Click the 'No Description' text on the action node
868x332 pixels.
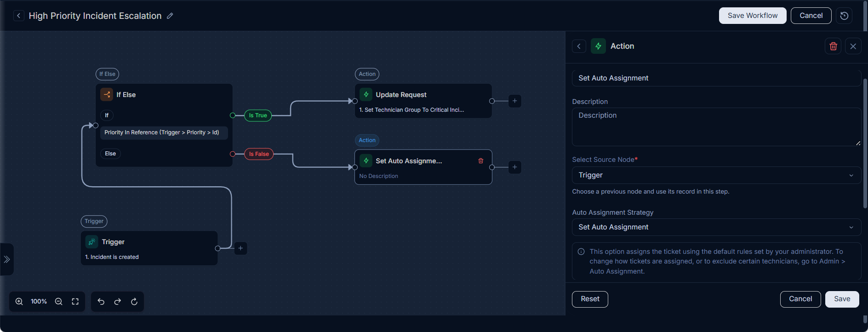(x=379, y=176)
